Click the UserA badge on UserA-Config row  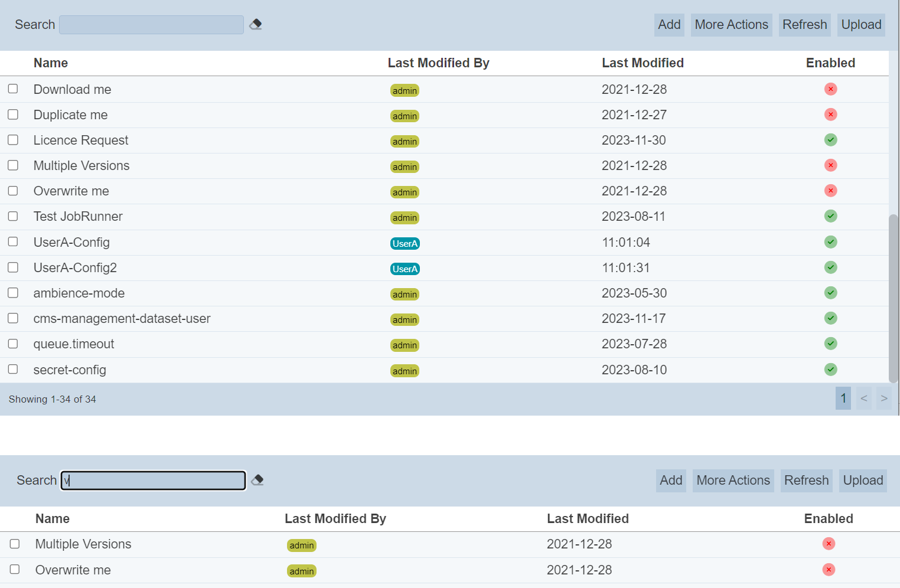pos(405,243)
